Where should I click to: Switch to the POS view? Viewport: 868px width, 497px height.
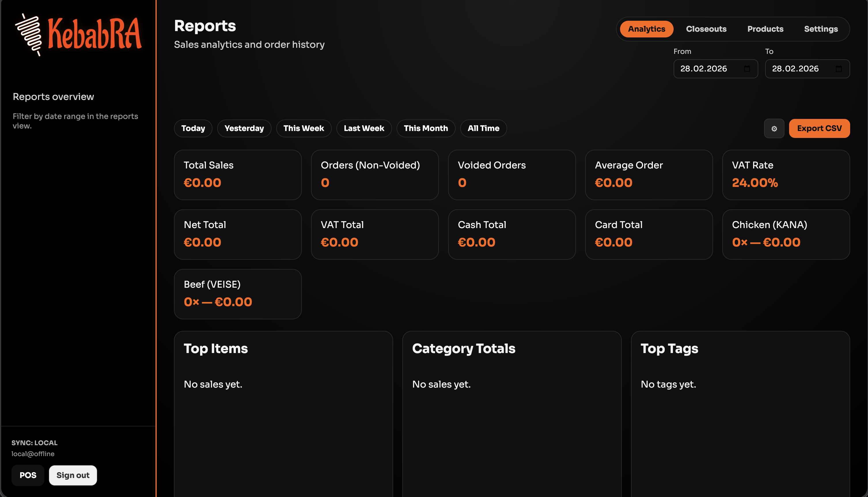pyautogui.click(x=28, y=475)
